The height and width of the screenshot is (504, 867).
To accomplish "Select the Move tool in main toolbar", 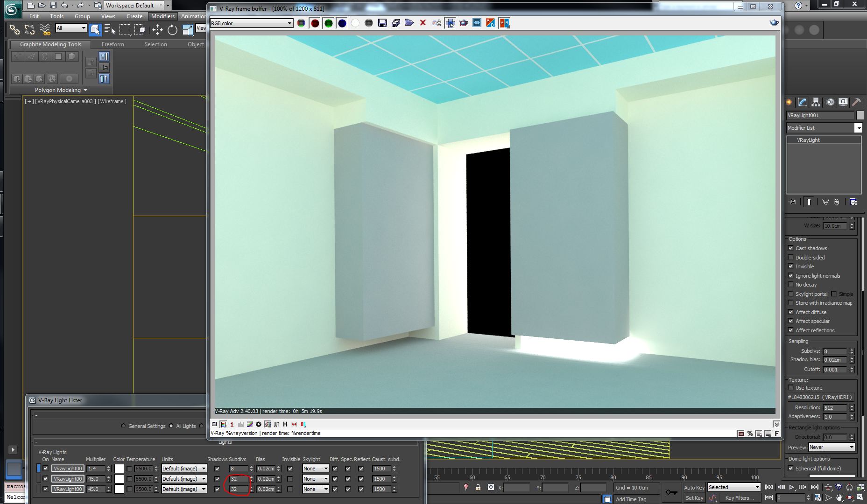I will click(157, 30).
